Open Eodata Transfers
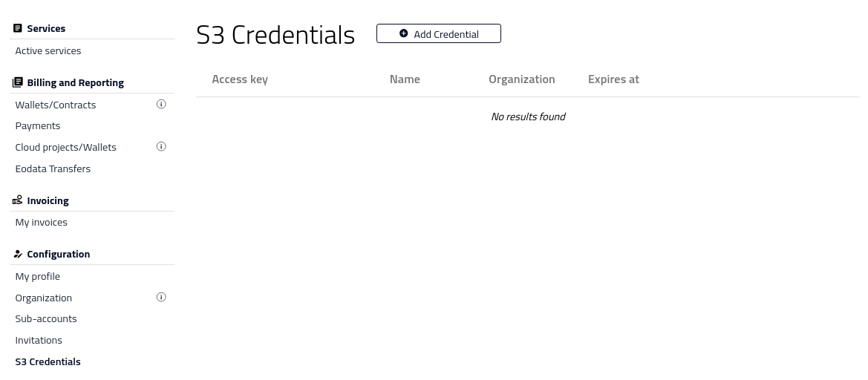 coord(53,169)
